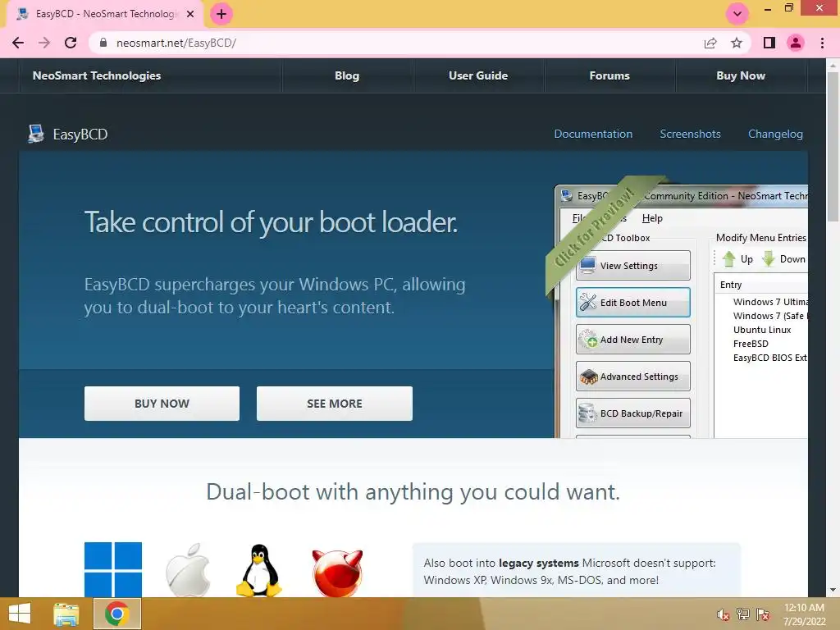Click the Advanced Settings chip icon
This screenshot has height=630, width=840.
[x=588, y=377]
